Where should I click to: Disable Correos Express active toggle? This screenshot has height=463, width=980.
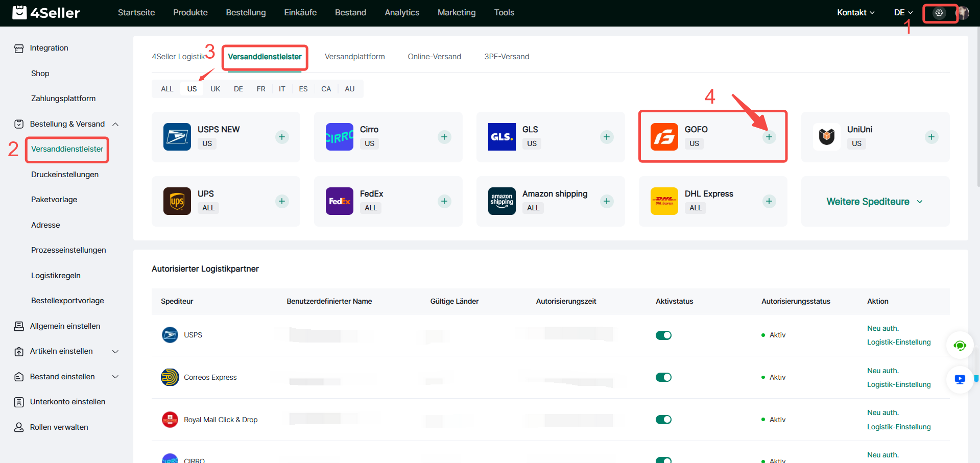click(x=663, y=377)
